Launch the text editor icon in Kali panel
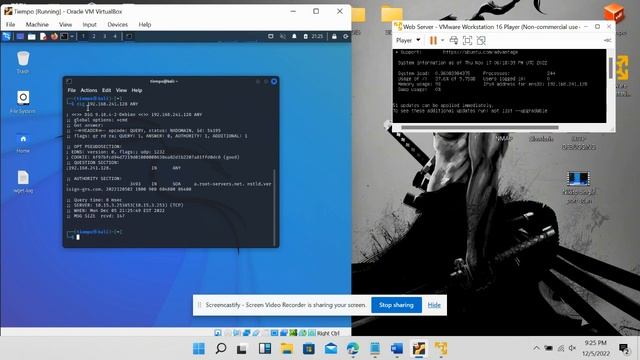 (43, 36)
